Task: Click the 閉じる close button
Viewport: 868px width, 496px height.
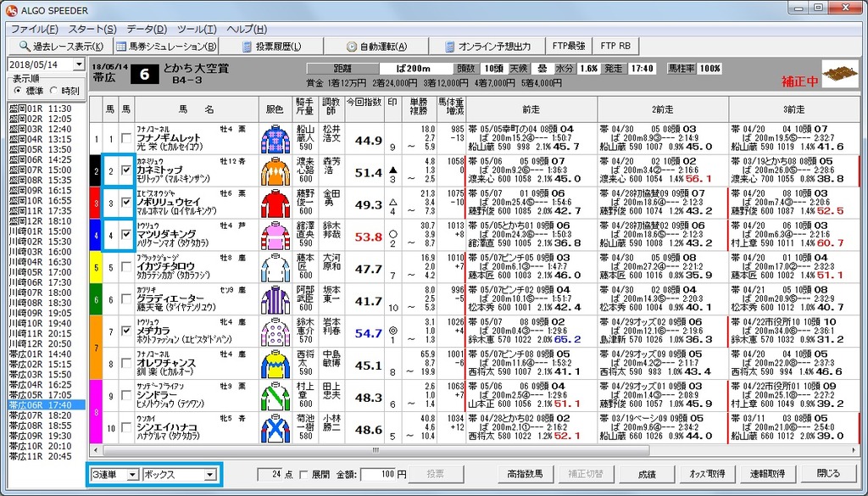Action: [828, 474]
